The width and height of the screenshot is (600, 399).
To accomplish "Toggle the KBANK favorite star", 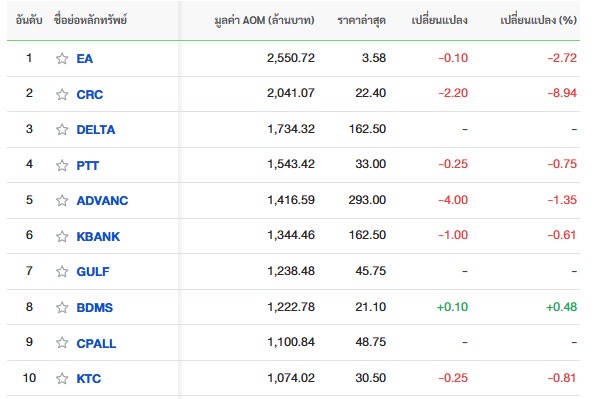I will pyautogui.click(x=62, y=236).
